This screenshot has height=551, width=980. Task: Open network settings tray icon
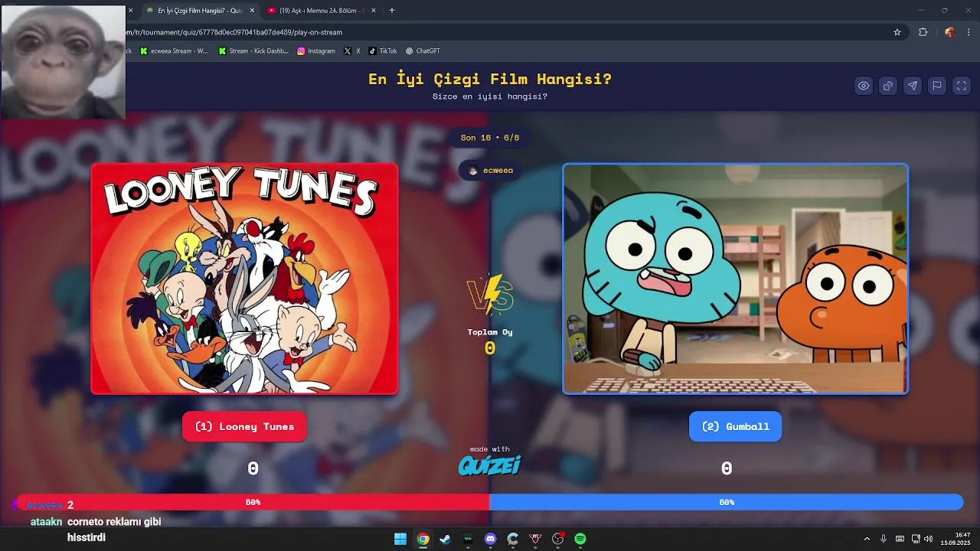coord(916,539)
